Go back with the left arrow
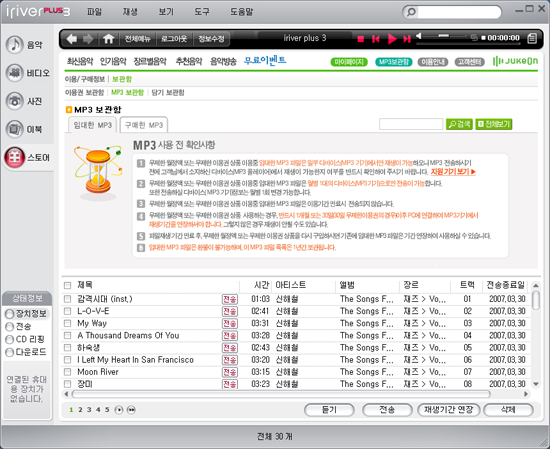Image resolution: width=550 pixels, height=449 pixels. 72,39
